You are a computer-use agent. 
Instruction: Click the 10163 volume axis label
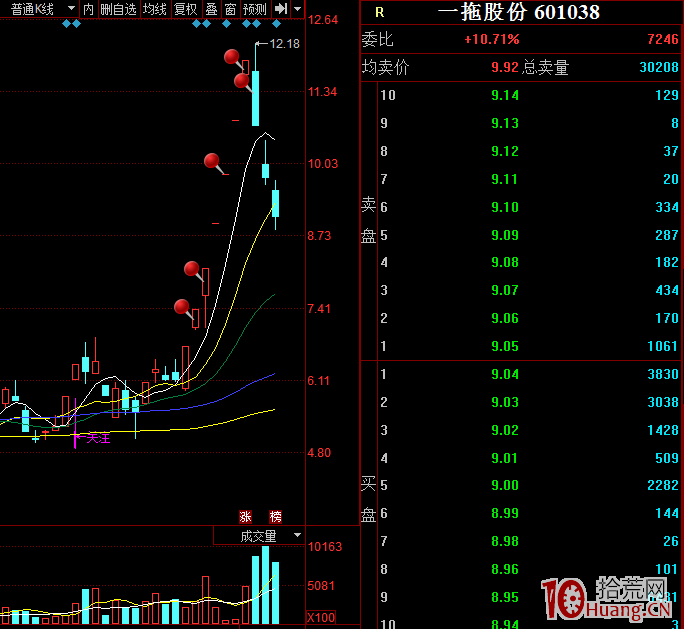[325, 547]
